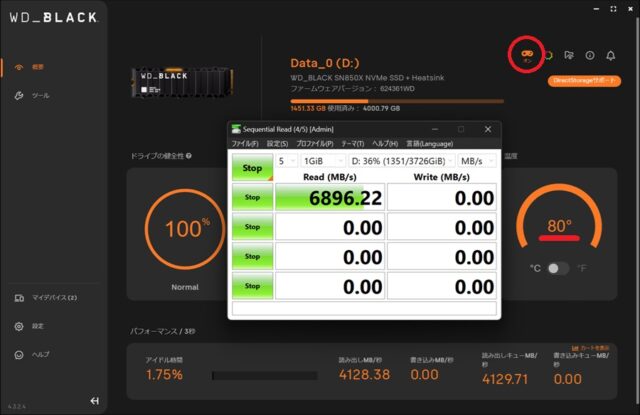Switch temperature unit toggle between °C and °F
Screen dimensions: 640x415
[x=558, y=269]
